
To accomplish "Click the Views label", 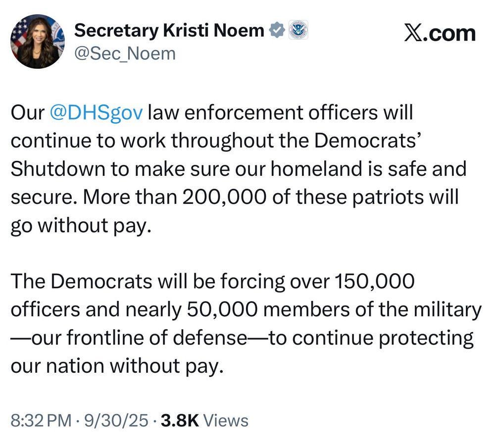I will tap(226, 421).
